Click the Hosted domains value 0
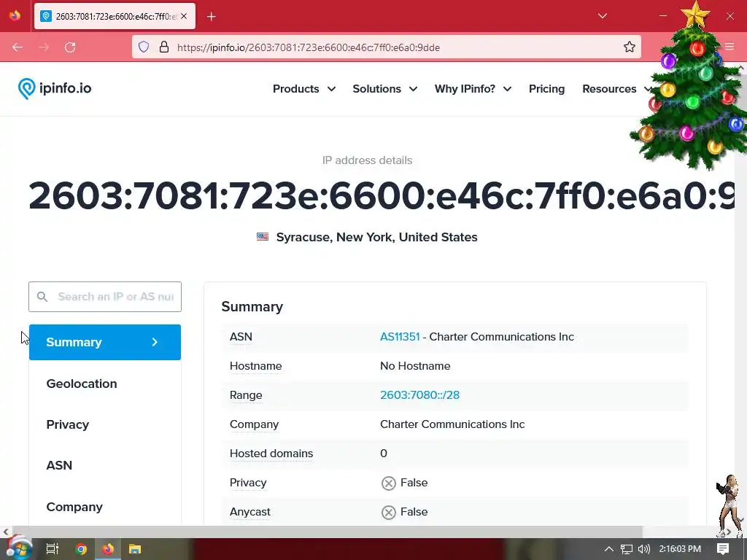Image resolution: width=747 pixels, height=560 pixels. (384, 454)
